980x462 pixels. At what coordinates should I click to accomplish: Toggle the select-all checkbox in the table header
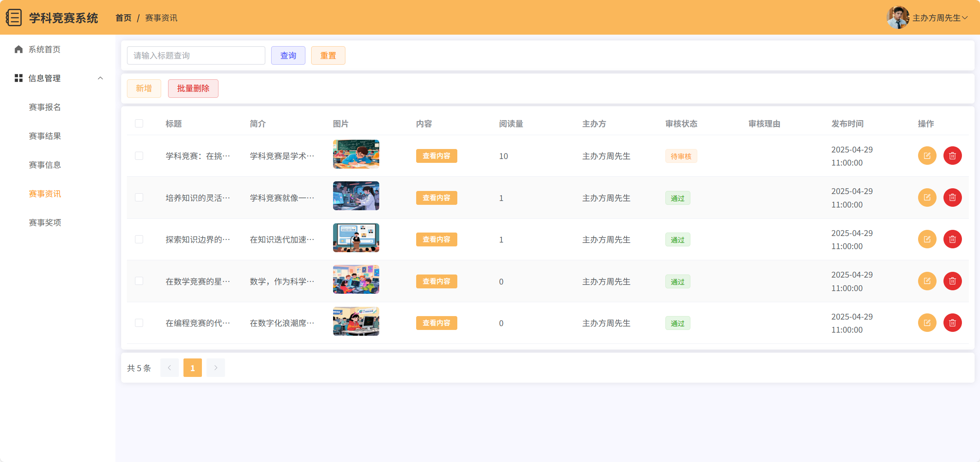pos(139,124)
